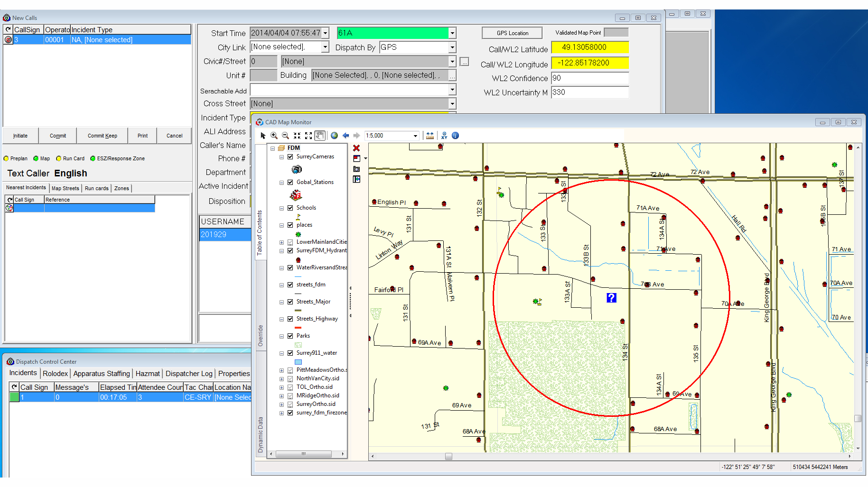Click the XY coordinates tool

(443, 135)
